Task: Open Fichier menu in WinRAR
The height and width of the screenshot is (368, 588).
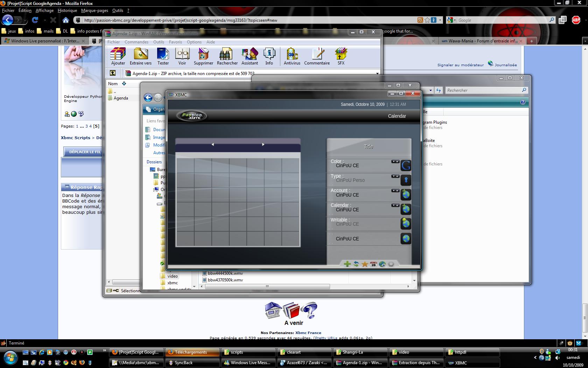Action: 113,42
